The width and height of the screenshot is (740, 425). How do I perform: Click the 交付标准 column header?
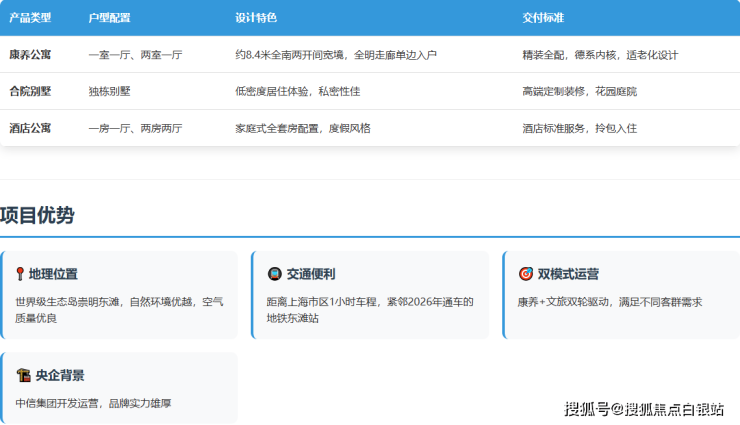[x=543, y=18]
